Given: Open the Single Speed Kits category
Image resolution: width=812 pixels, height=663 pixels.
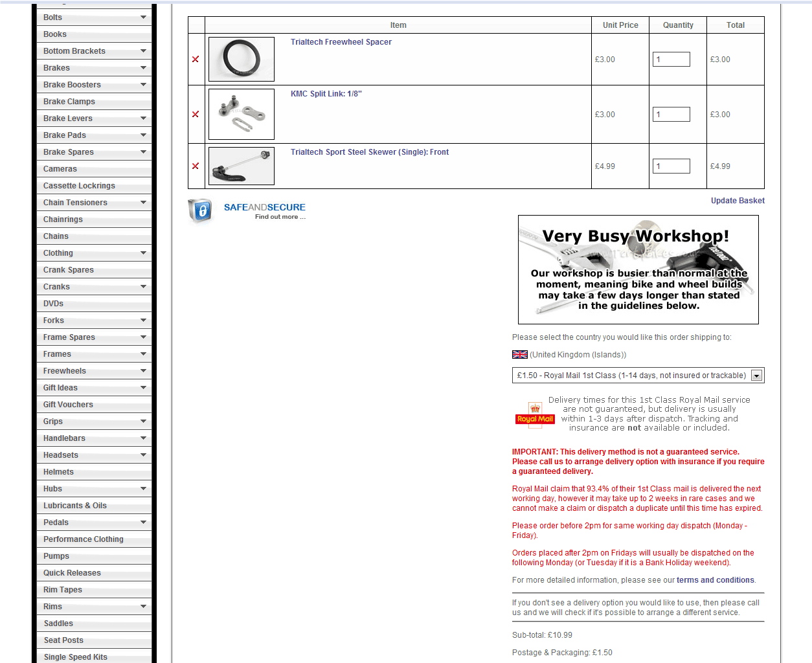Looking at the screenshot, I should pos(95,657).
